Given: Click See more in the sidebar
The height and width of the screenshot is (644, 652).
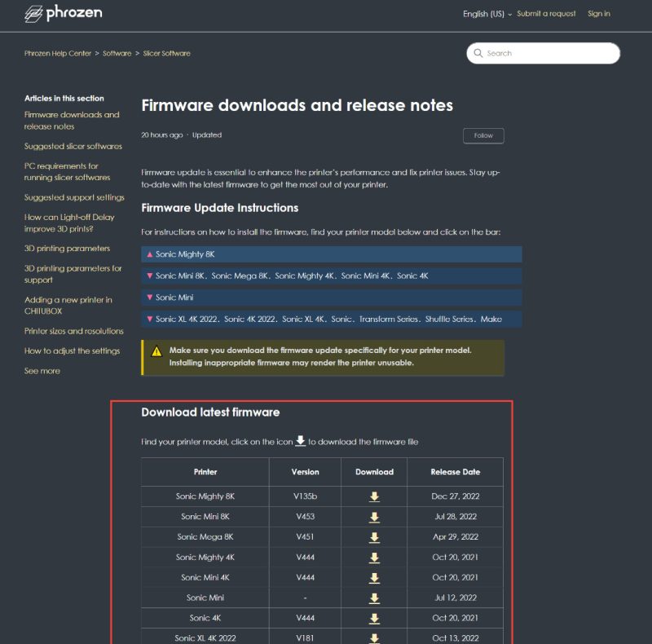Looking at the screenshot, I should (42, 371).
